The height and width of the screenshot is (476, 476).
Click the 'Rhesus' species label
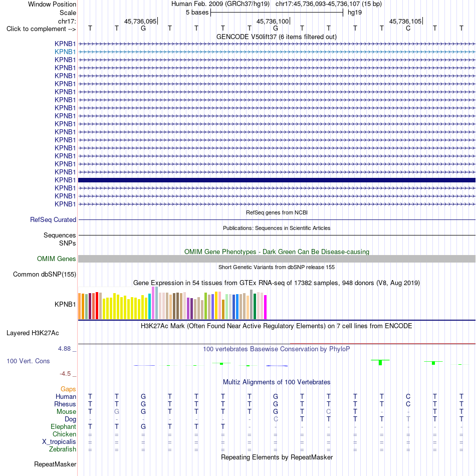coord(65,404)
